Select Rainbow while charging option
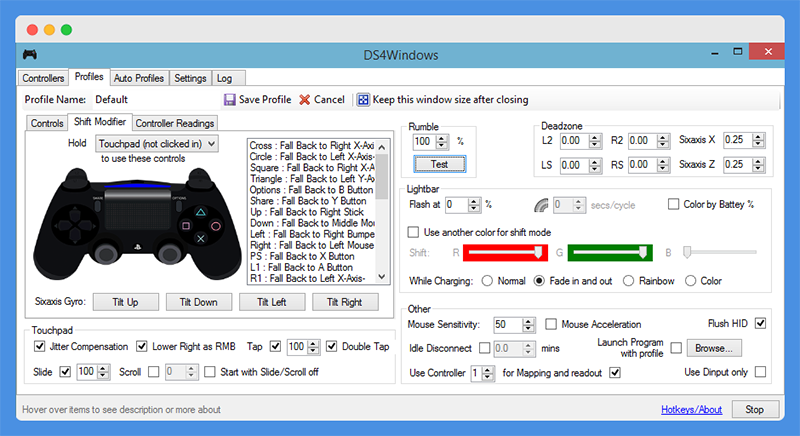The width and height of the screenshot is (800, 436). pos(629,281)
